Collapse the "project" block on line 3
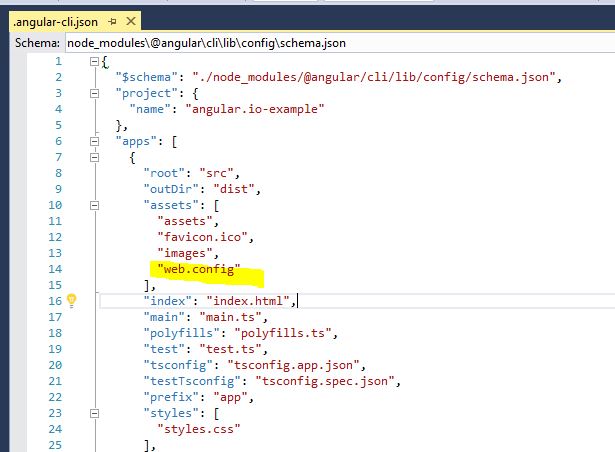615x452 pixels. [x=94, y=93]
